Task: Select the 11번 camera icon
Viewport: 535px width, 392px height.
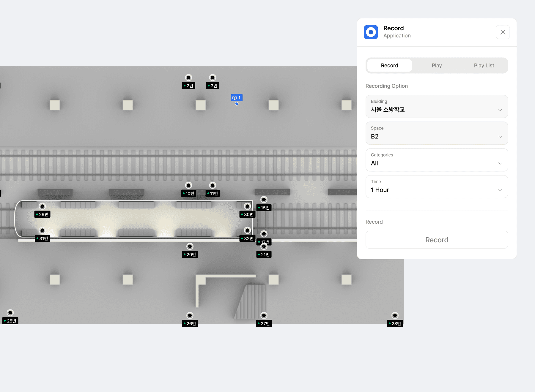Action: pos(213,186)
